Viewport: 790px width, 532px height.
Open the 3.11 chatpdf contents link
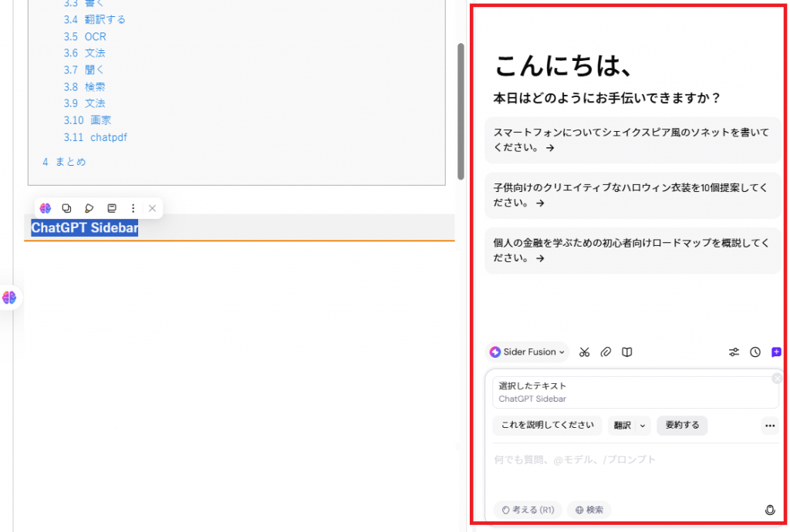tap(108, 137)
